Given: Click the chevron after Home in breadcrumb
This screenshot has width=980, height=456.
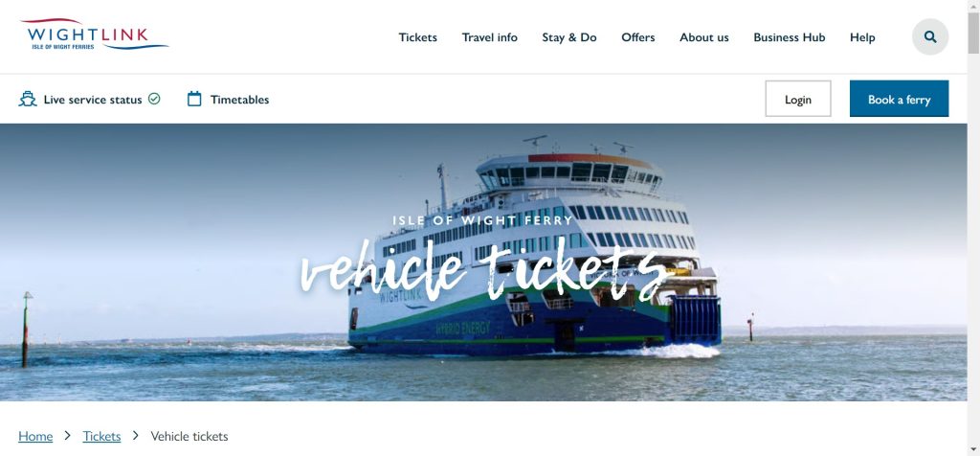Looking at the screenshot, I should [x=68, y=435].
